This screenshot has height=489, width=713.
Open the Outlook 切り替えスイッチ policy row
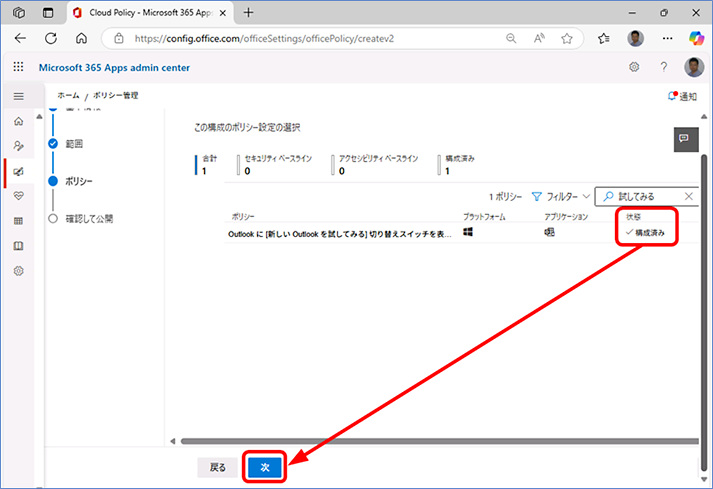461,233
